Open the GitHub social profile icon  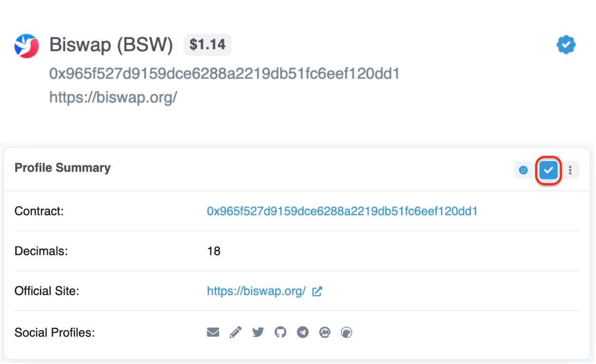tap(280, 332)
